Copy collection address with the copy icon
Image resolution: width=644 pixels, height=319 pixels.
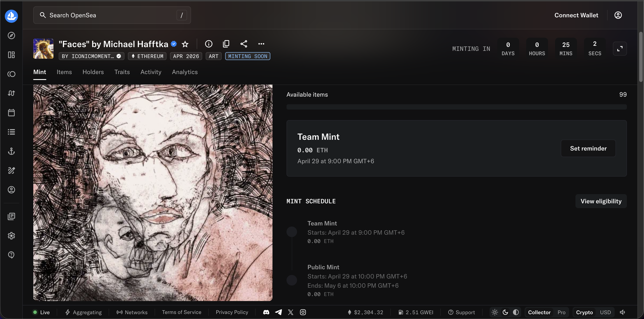(226, 44)
